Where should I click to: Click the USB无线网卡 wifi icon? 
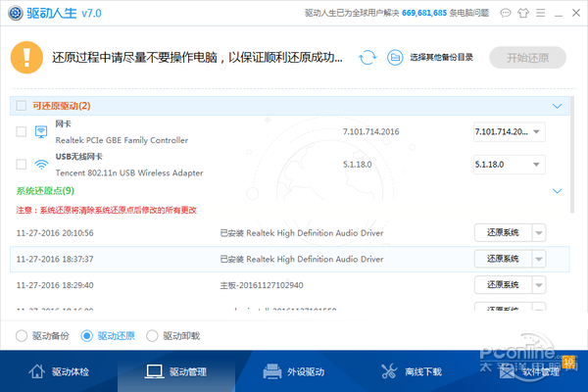pyautogui.click(x=41, y=165)
